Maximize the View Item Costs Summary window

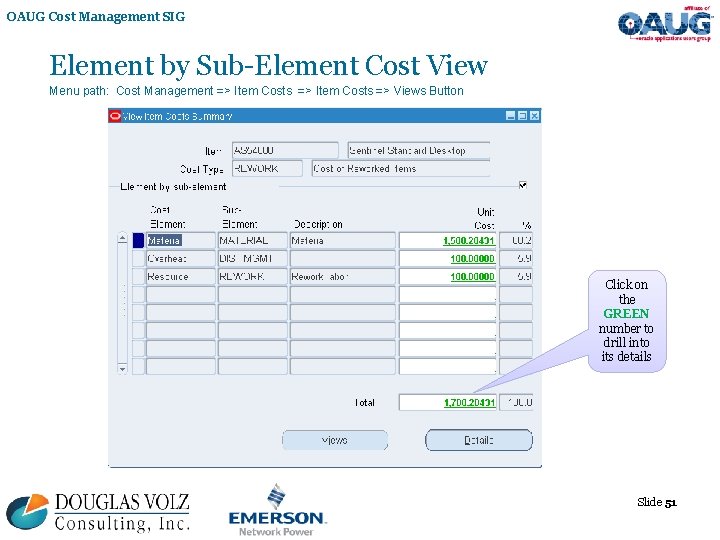[522, 116]
